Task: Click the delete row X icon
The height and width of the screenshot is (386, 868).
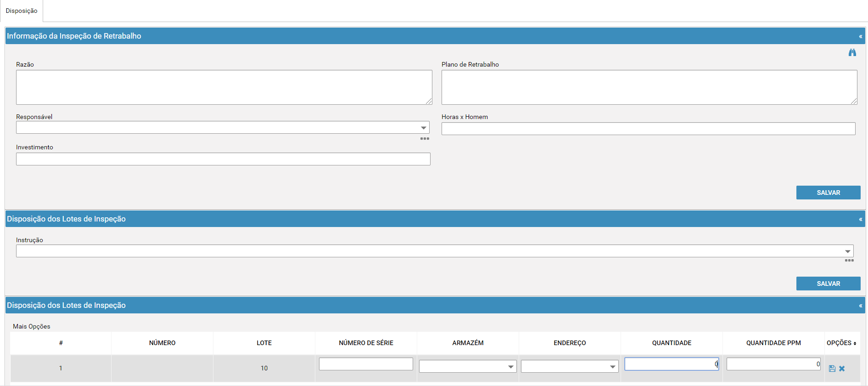Action: [x=842, y=369]
